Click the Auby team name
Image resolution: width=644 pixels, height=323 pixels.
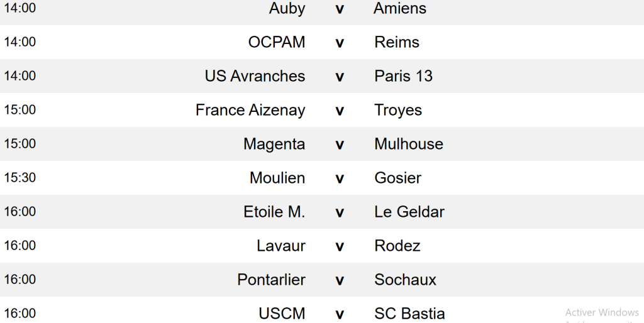coord(287,9)
